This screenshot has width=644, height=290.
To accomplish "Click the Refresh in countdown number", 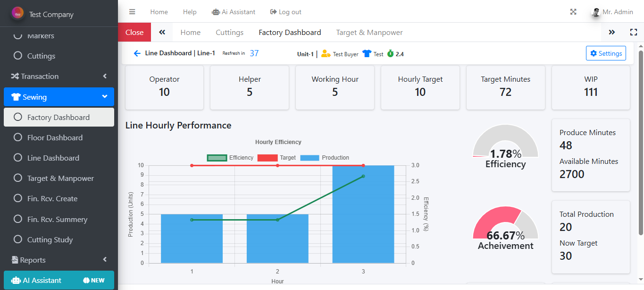I will point(254,53).
